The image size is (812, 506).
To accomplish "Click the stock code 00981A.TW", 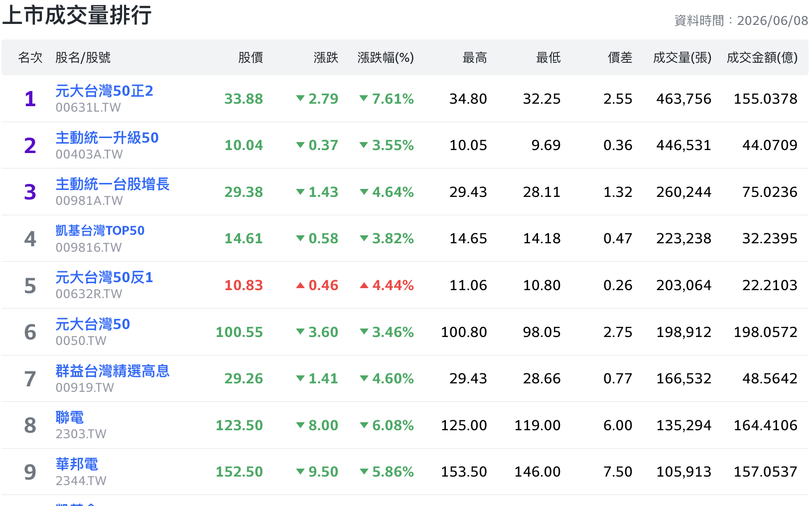I will click(89, 201).
